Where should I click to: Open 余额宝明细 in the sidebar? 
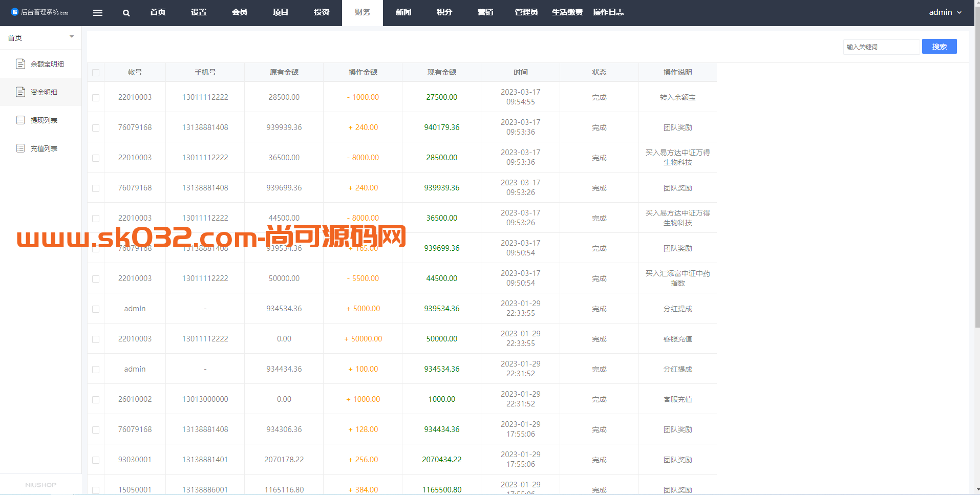[41, 64]
